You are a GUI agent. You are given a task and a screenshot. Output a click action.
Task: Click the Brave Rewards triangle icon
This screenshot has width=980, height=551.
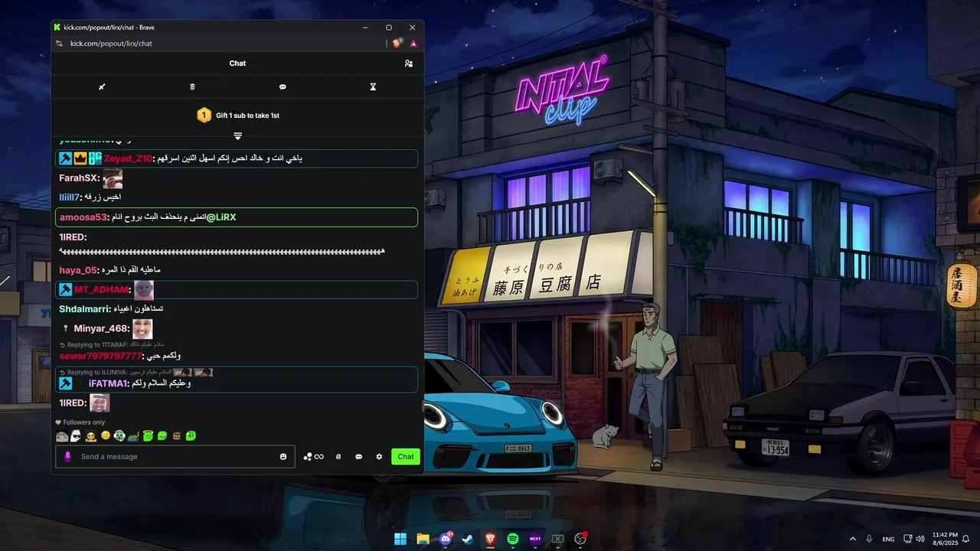413,44
